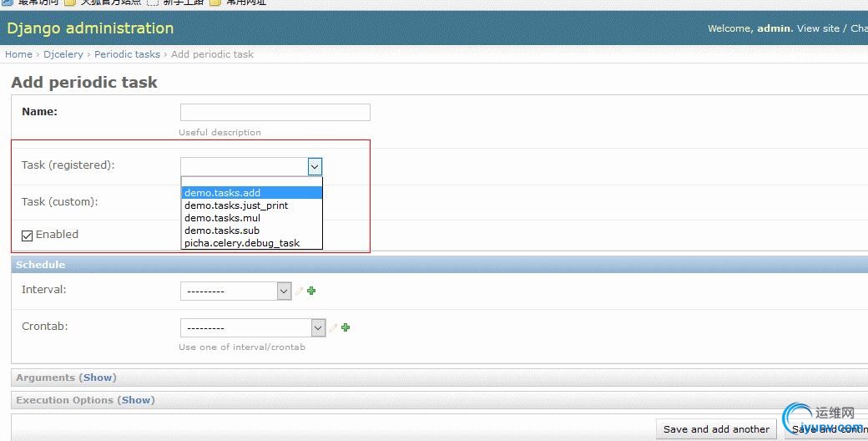Select demo.tasks.add from the list
868x441 pixels.
click(x=252, y=193)
